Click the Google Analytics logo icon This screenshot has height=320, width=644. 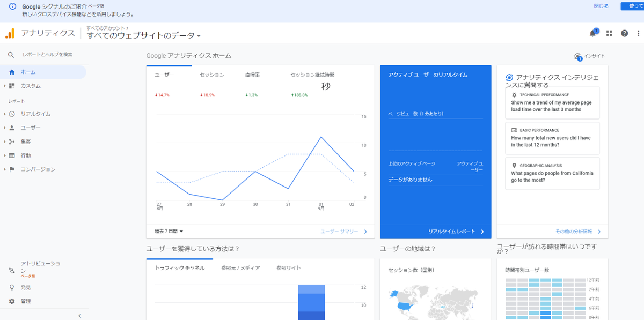(x=10, y=33)
